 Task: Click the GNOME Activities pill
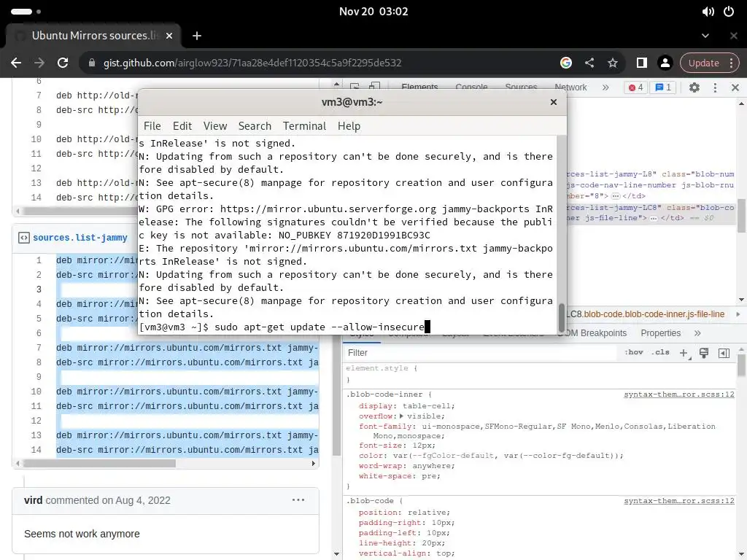(x=21, y=12)
